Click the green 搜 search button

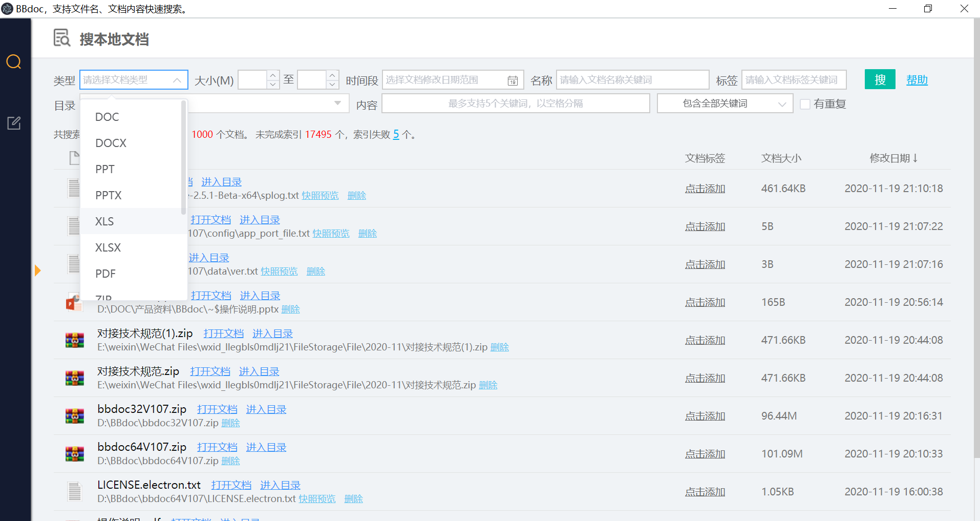point(880,79)
